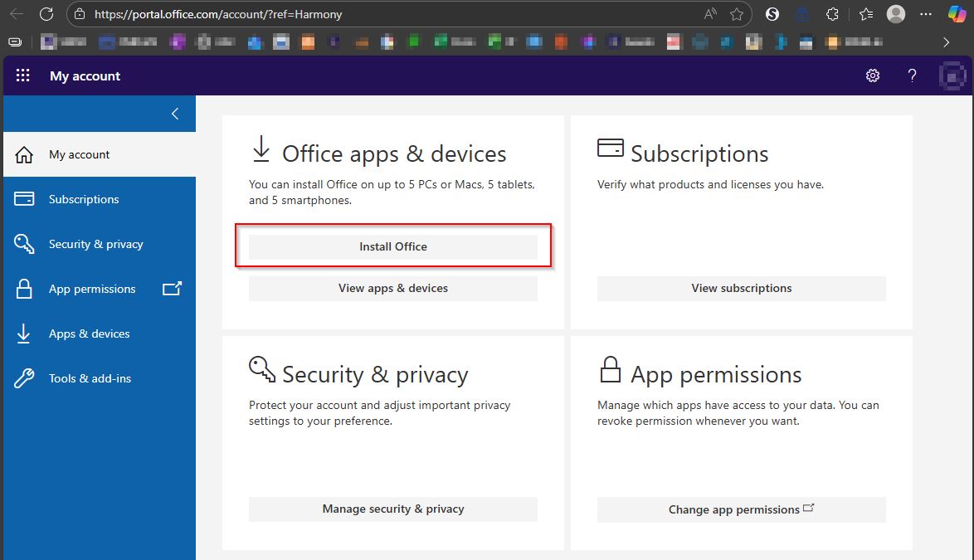Screen dimensions: 974x560
Task: Click the View subscriptions button
Action: [x=742, y=288]
